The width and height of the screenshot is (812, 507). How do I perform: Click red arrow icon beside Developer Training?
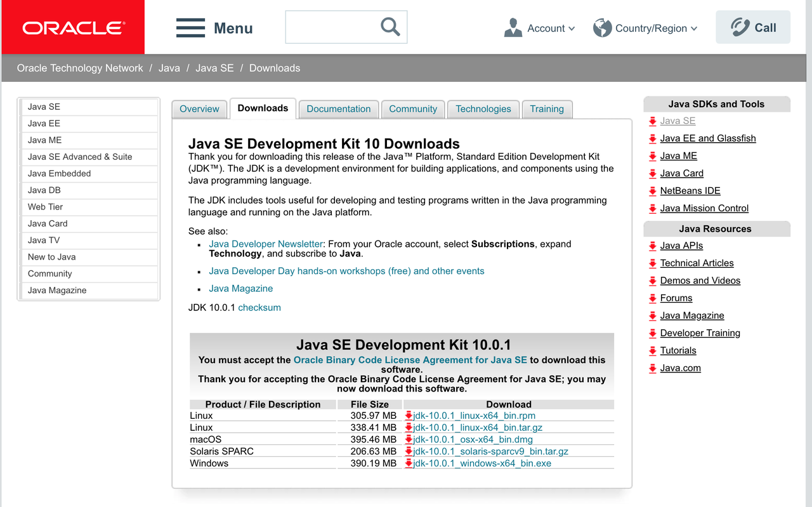click(652, 333)
